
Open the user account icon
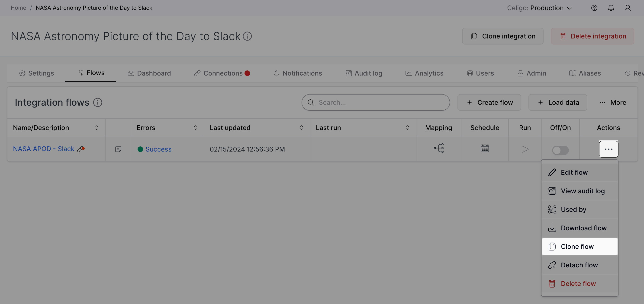pos(628,8)
